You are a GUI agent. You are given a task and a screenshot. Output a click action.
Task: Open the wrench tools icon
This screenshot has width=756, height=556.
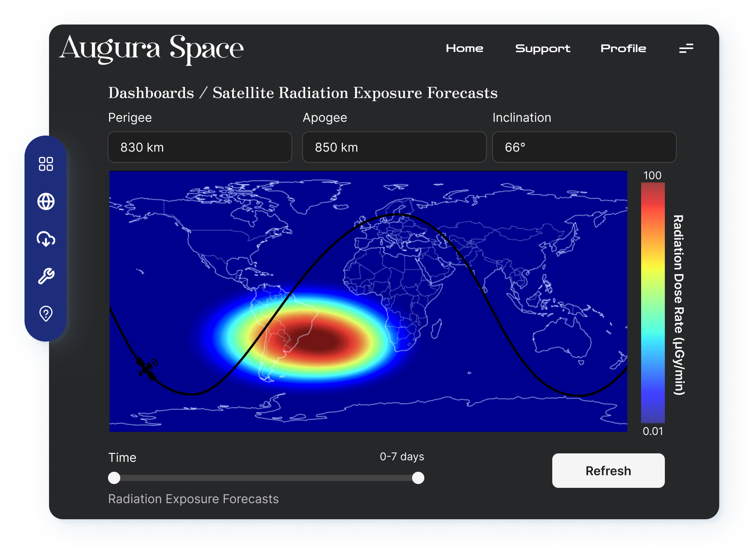(46, 276)
